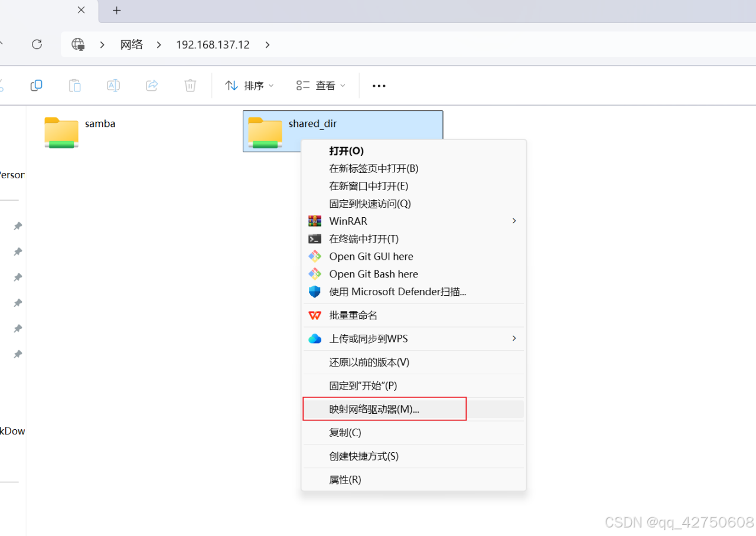Select the Copy icon on the toolbar

pyautogui.click(x=36, y=85)
